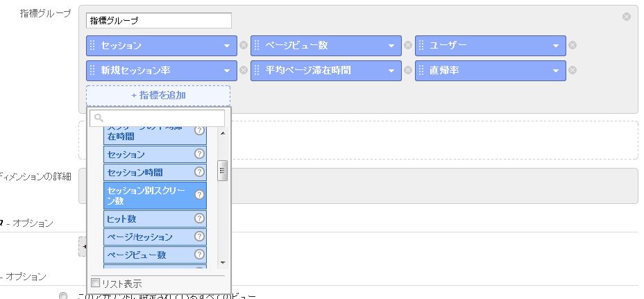Choose ヒット数 from the metric list
This screenshot has height=299, width=644.
coord(155,219)
